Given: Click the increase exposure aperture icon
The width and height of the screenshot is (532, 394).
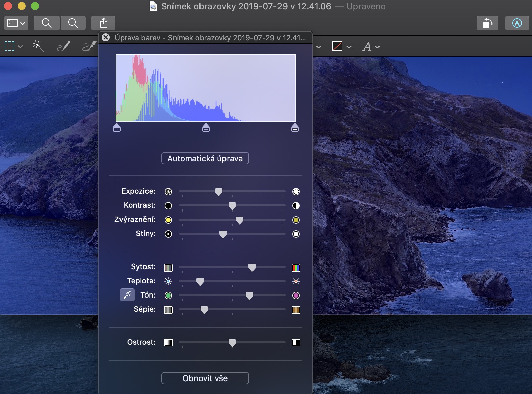Looking at the screenshot, I should [296, 192].
